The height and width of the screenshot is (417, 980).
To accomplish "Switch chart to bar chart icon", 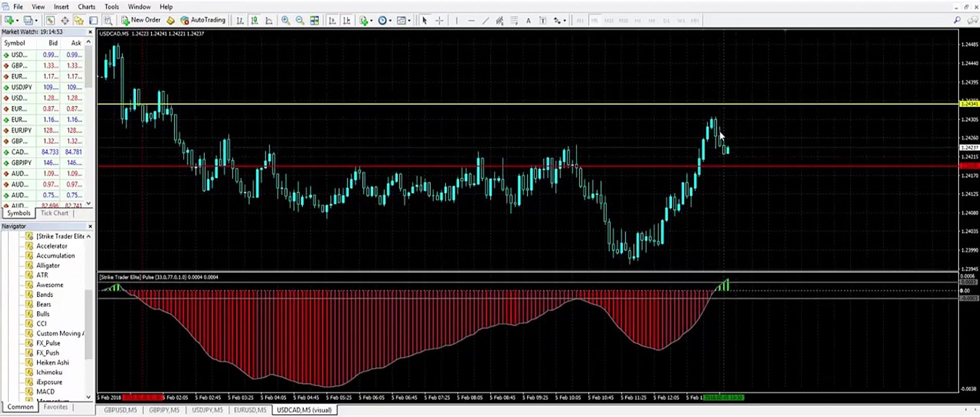I will click(x=240, y=20).
